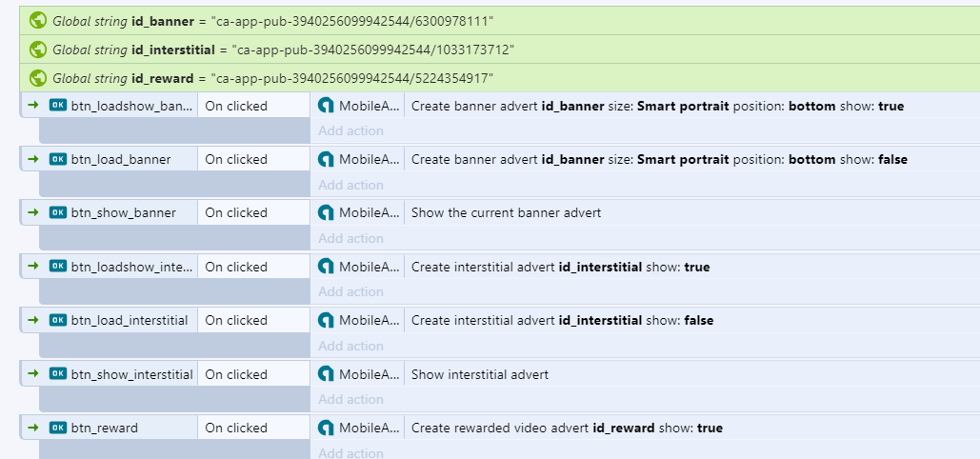The height and width of the screenshot is (459, 980).
Task: Click Add action under btn_show_banner event
Action: [x=350, y=238]
